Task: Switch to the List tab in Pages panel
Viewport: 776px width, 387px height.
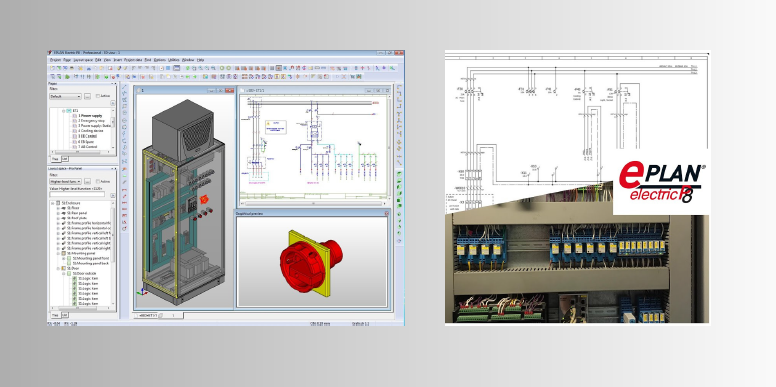Action: pyautogui.click(x=64, y=159)
